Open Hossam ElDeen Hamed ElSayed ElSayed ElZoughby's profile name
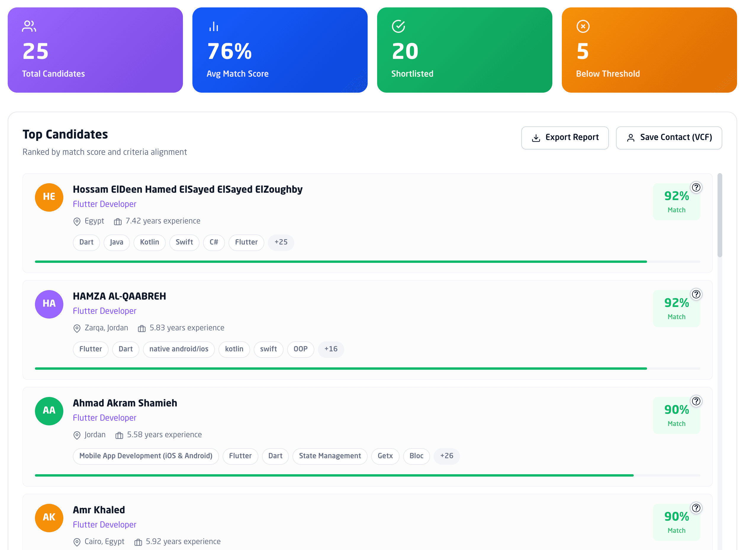Image resolution: width=756 pixels, height=550 pixels. coord(188,189)
